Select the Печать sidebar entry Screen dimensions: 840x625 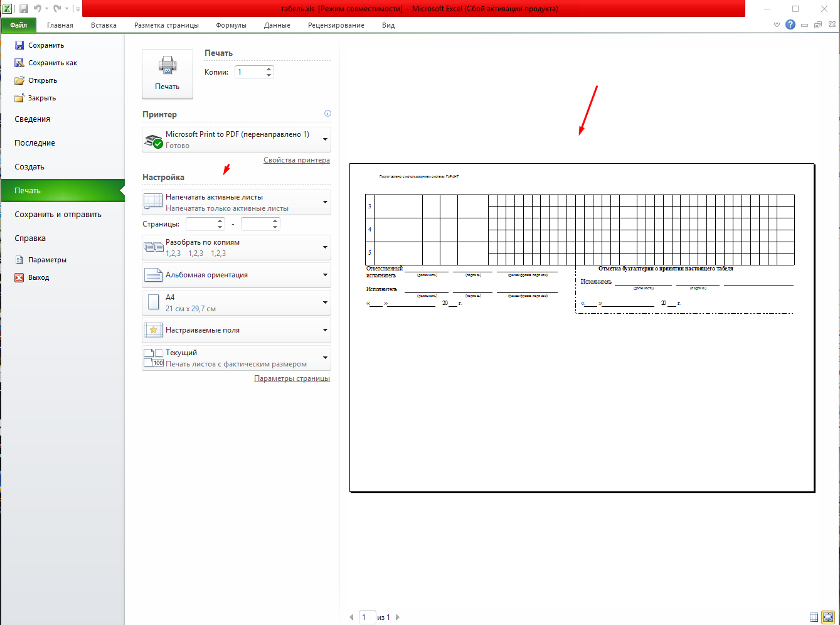tap(63, 191)
